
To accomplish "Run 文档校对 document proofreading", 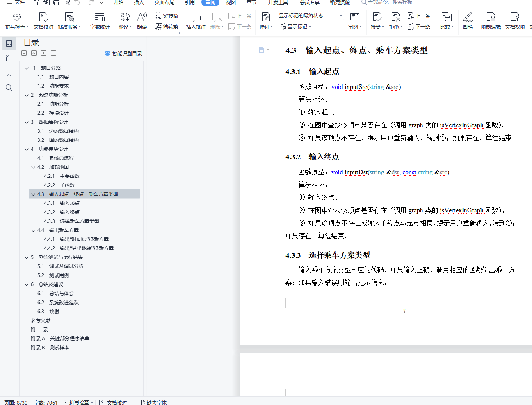I will pyautogui.click(x=43, y=21).
